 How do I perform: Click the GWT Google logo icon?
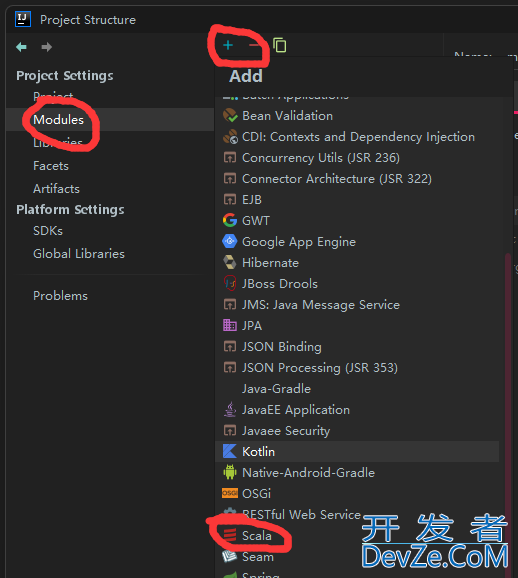point(230,220)
